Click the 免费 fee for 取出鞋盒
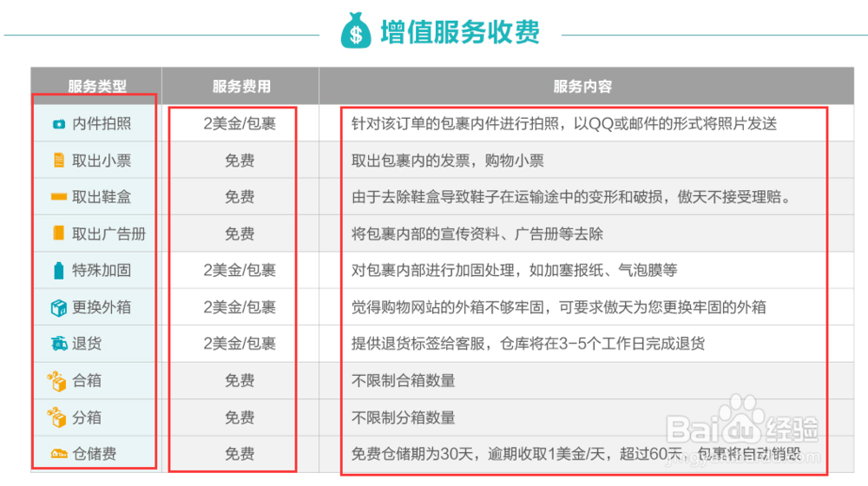 240,196
